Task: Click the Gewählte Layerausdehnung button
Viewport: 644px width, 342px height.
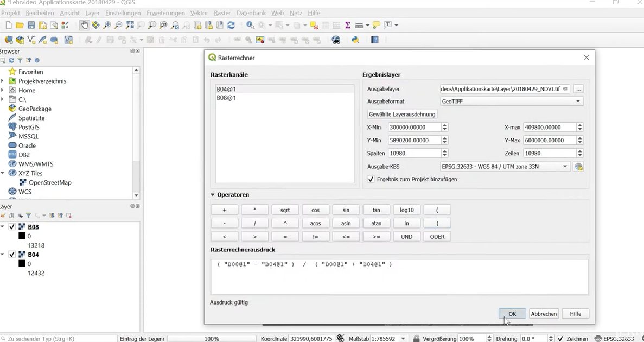Action: tap(402, 114)
